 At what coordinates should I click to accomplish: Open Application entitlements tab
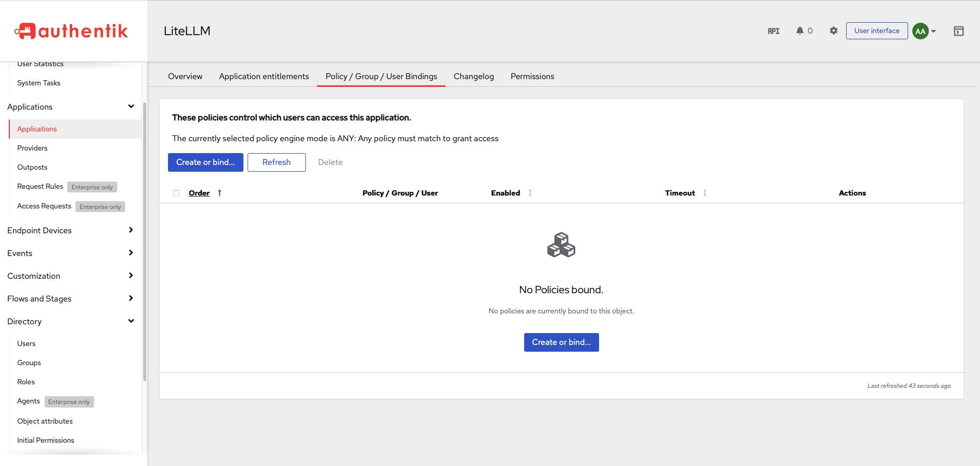(x=264, y=76)
